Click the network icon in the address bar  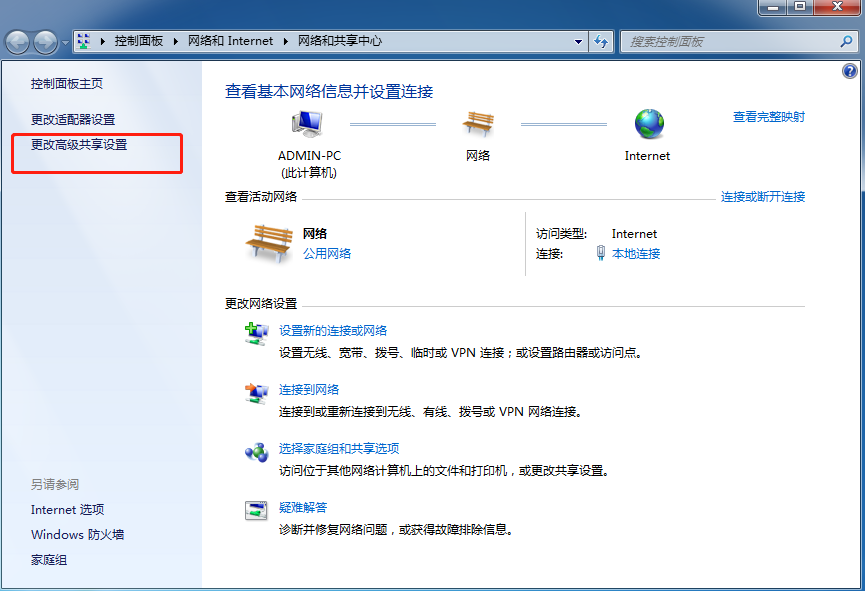click(84, 42)
